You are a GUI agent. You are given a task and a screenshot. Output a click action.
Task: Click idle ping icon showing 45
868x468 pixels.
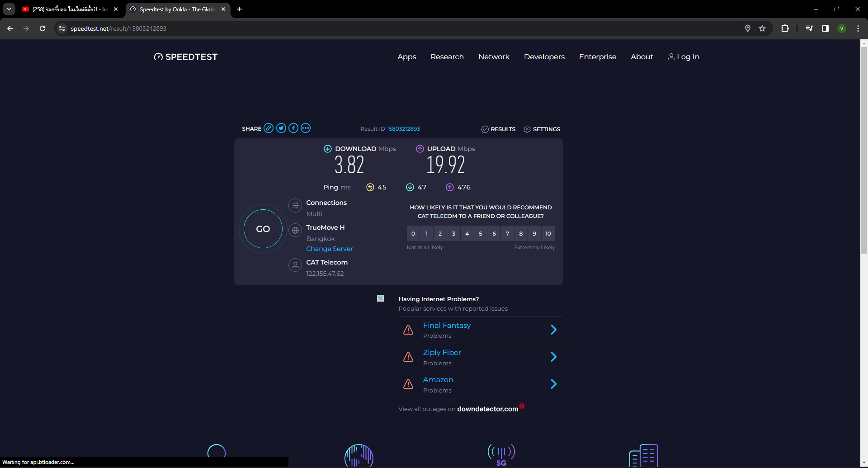point(370,187)
